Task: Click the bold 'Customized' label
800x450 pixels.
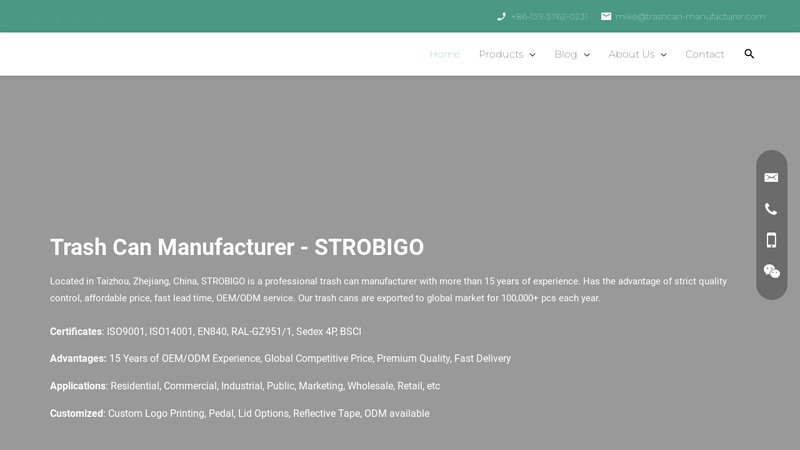Action: (x=77, y=413)
